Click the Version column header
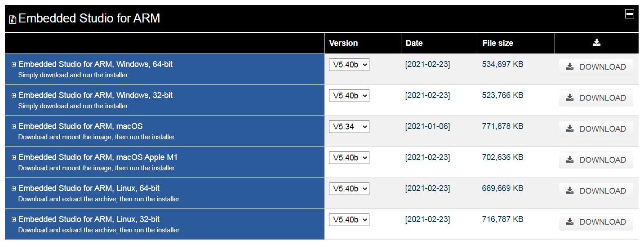 pyautogui.click(x=343, y=43)
